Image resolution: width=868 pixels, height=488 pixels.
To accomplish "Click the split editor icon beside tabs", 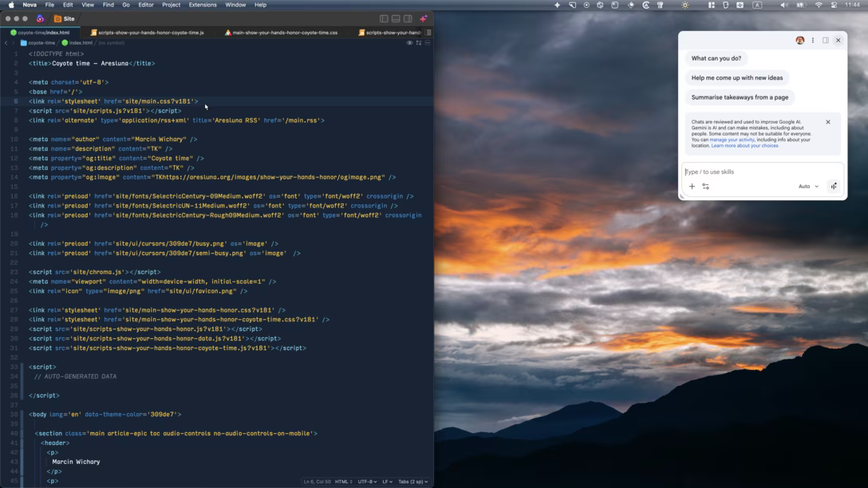I will click(x=428, y=33).
